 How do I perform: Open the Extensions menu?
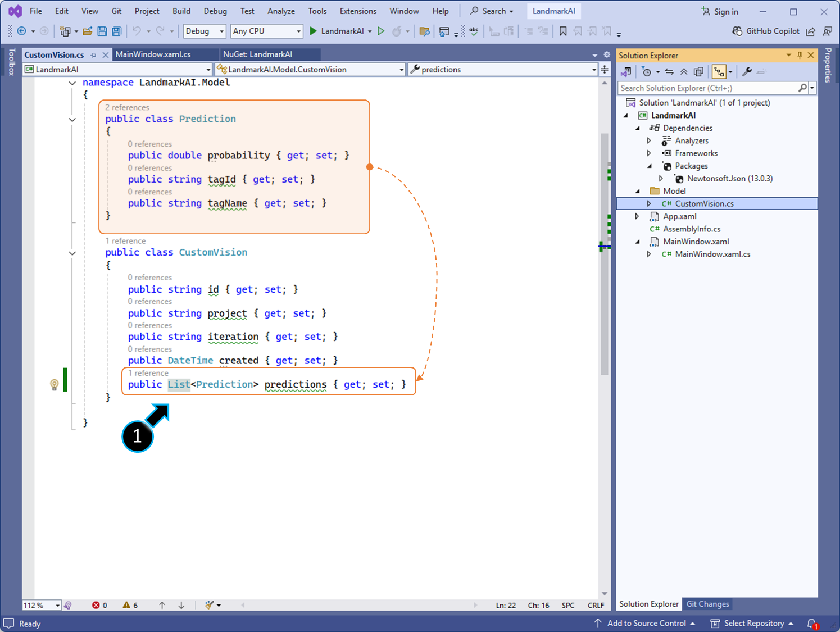tap(358, 11)
